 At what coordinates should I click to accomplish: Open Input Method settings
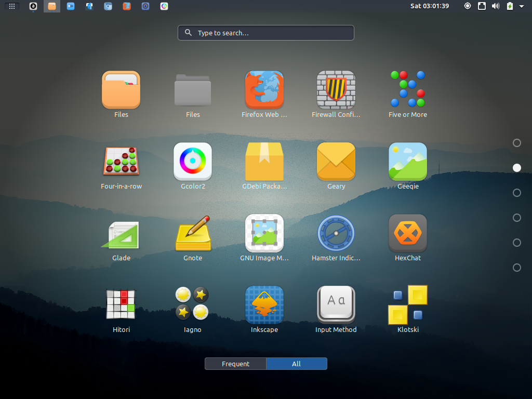[x=336, y=304]
